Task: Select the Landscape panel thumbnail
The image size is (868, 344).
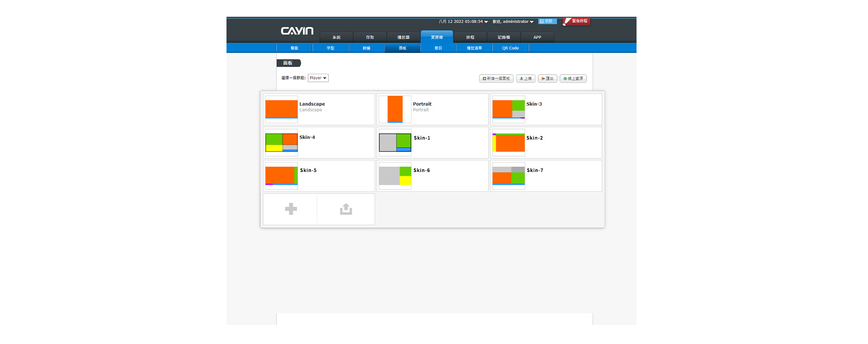Action: click(281, 110)
